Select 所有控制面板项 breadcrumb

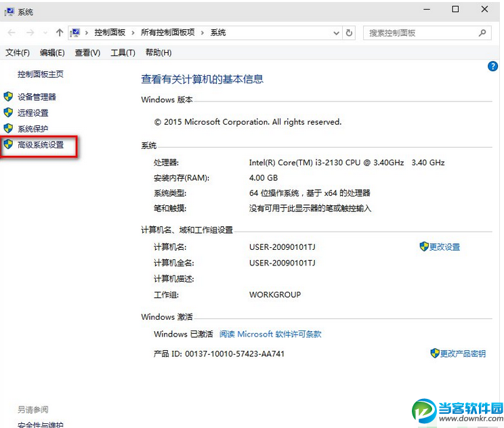167,33
